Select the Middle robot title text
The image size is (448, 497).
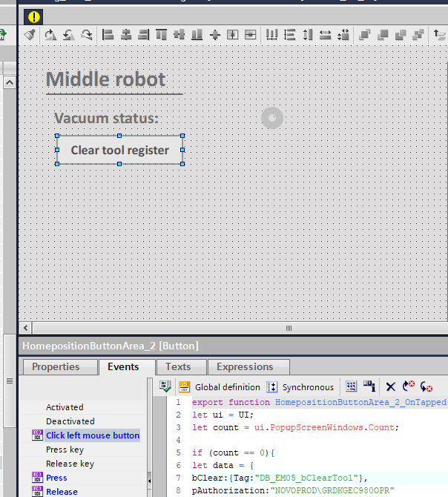(x=106, y=79)
